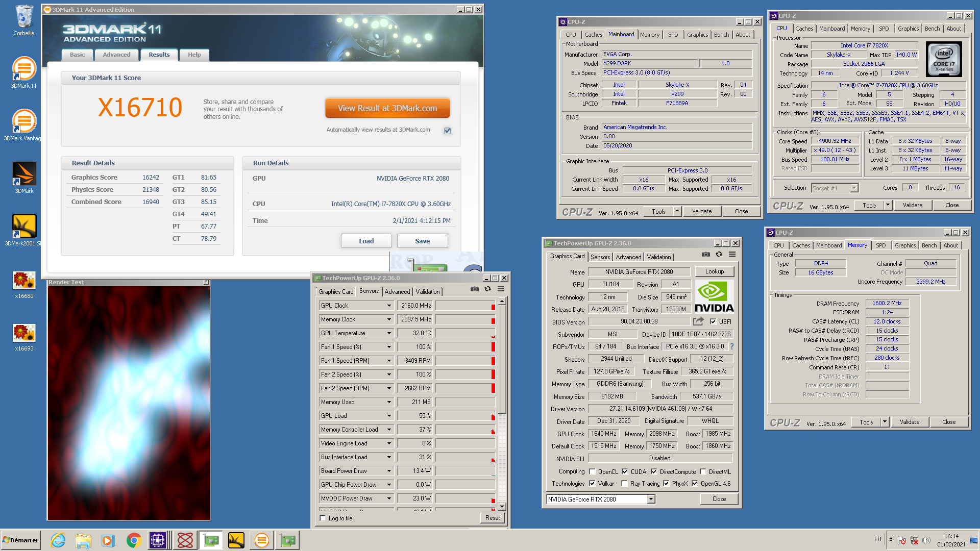Screen dimensions: 980x551
Task: Toggle the CUDA computing checkbox
Action: pyautogui.click(x=625, y=472)
